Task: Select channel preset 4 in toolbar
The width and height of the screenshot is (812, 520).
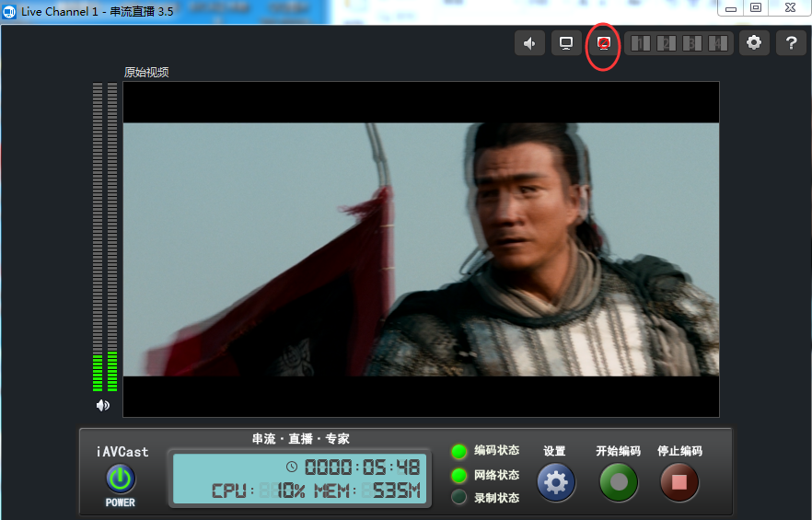Action: 718,43
